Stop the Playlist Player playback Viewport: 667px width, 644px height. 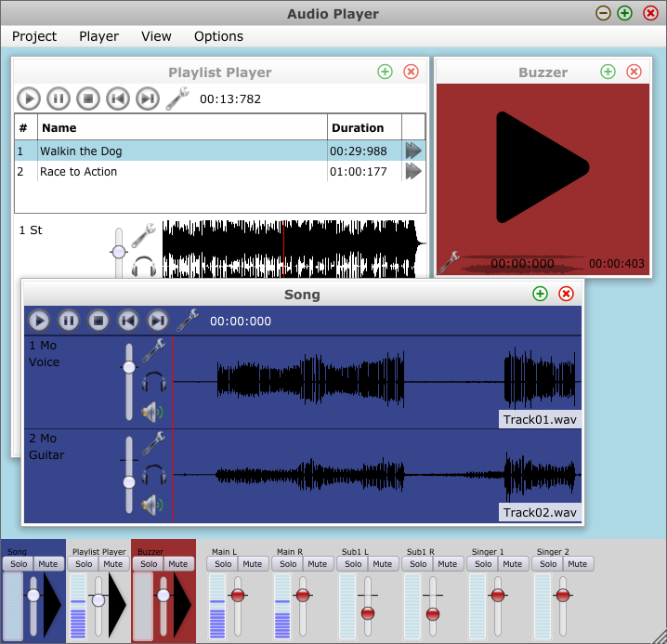(88, 99)
